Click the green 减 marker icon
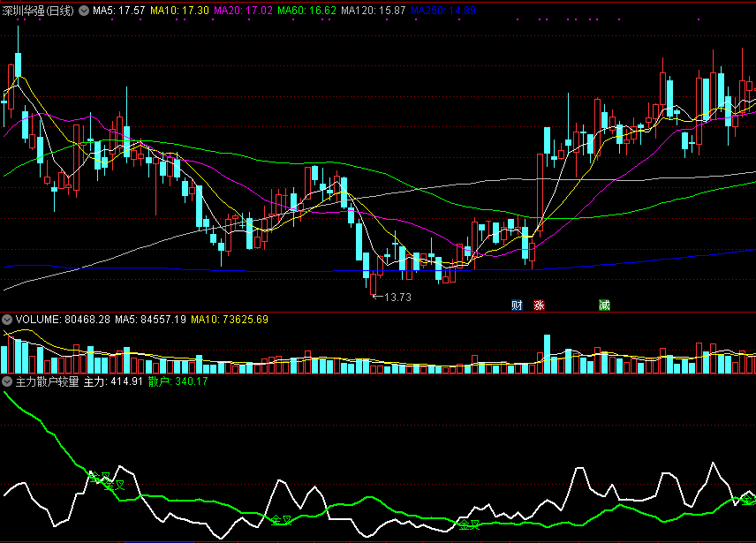This screenshot has width=756, height=543. pos(604,305)
